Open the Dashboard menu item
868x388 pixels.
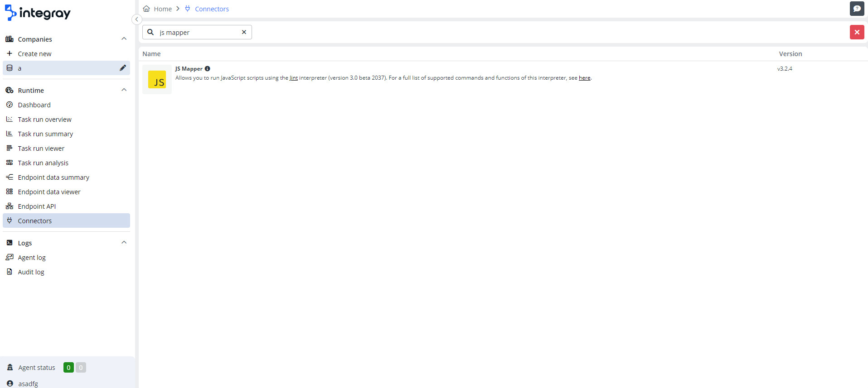pyautogui.click(x=34, y=105)
